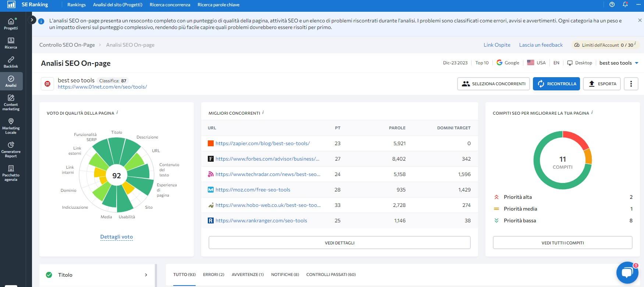Expand the Titolo section chevron

pos(146,275)
